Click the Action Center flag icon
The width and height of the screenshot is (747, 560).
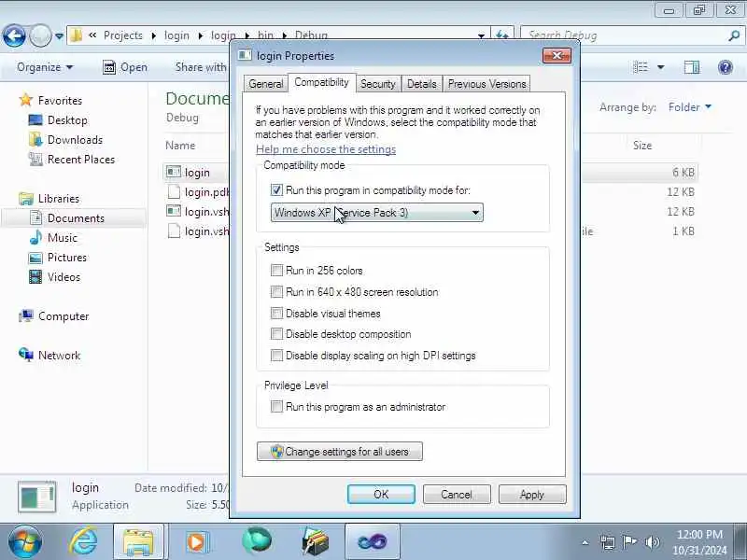coord(629,542)
